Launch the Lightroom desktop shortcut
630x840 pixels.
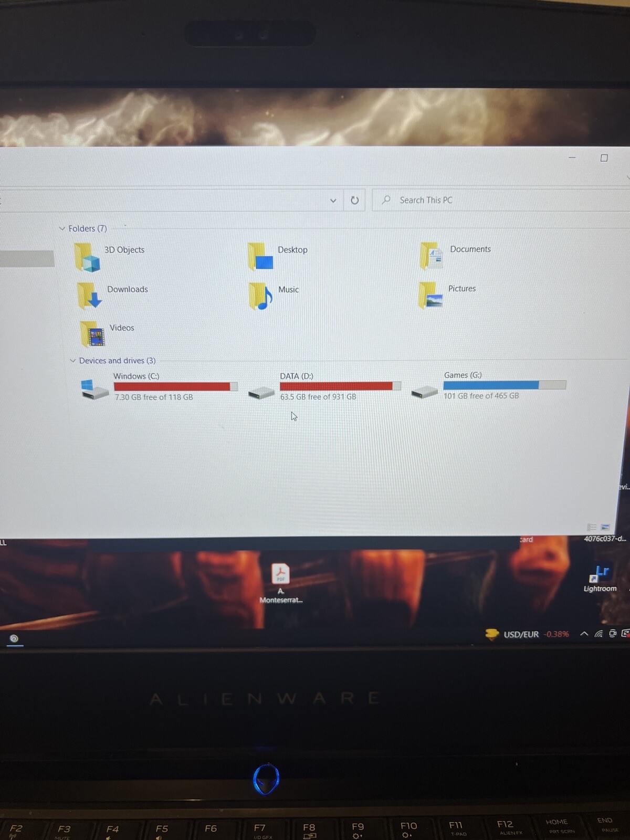tap(599, 573)
